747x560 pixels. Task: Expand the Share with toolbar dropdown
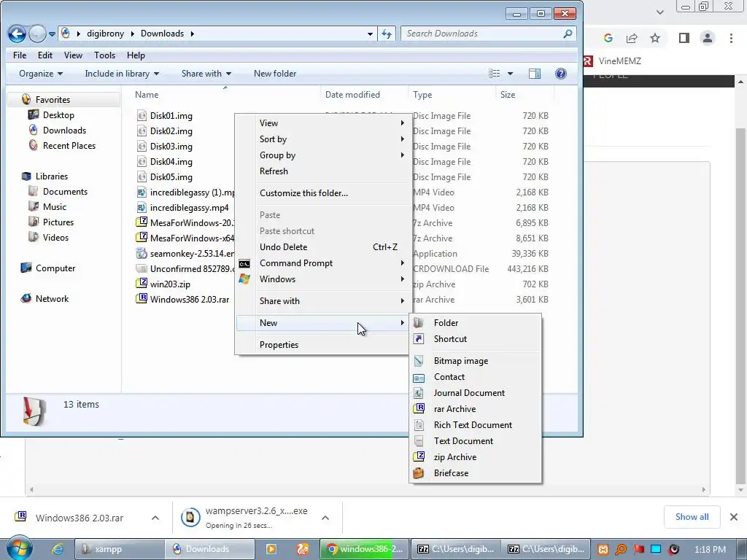coord(206,74)
